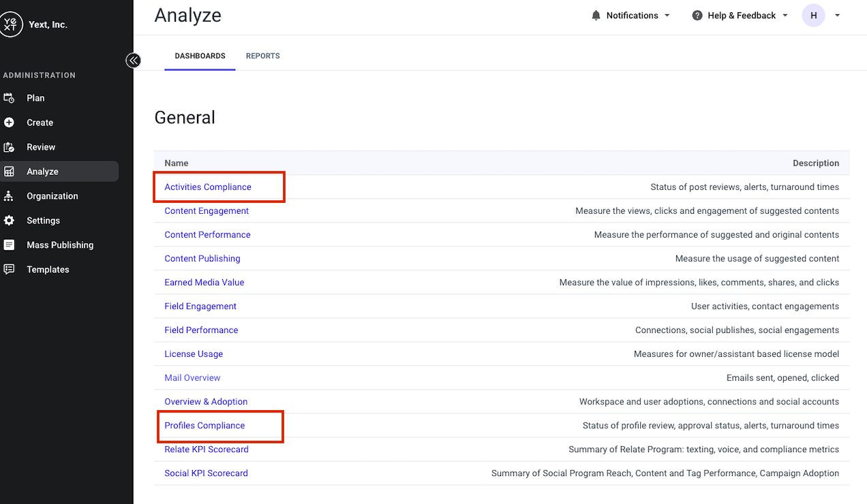Image resolution: width=867 pixels, height=504 pixels.
Task: Click description 'Emails sent, opened, clicked'
Action: (783, 377)
